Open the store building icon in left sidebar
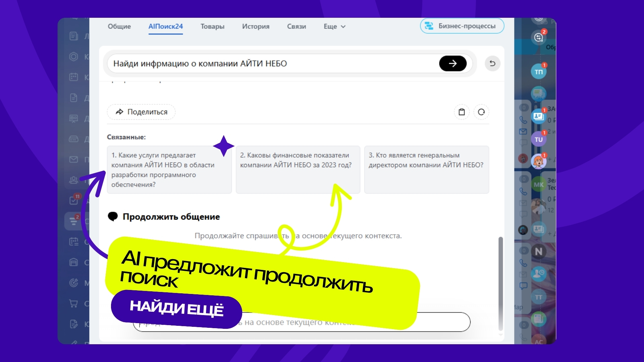This screenshot has width=644, height=362. (73, 262)
